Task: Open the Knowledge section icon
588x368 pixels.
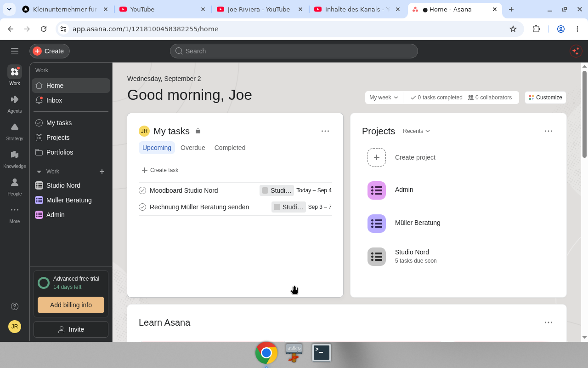Action: coord(15,158)
